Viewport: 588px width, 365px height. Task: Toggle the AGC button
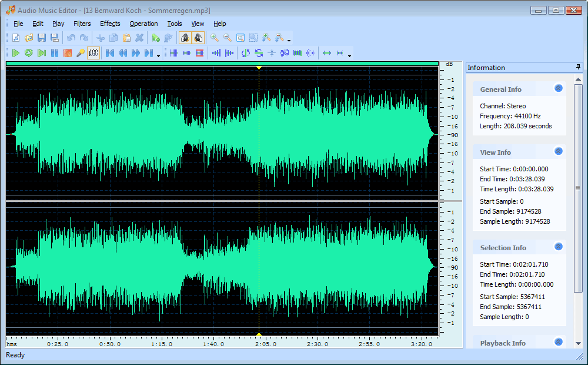pyautogui.click(x=93, y=53)
